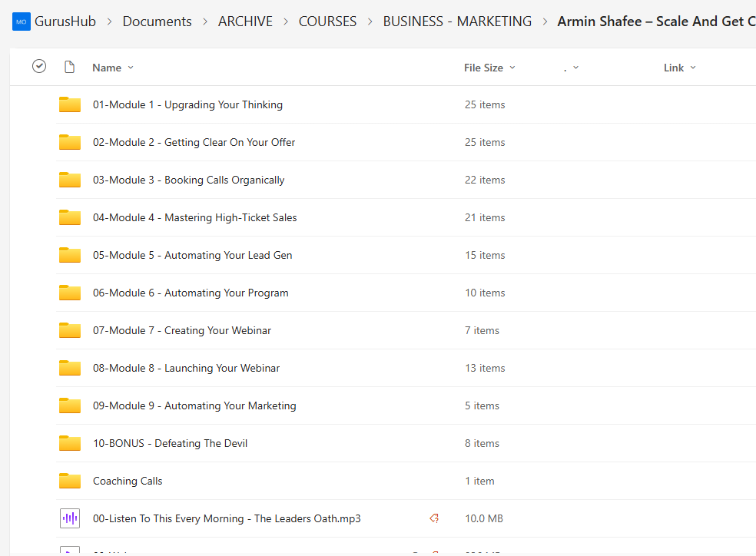Viewport: 756px width, 556px height.
Task: Go to Documents in the breadcrumb
Action: (157, 22)
